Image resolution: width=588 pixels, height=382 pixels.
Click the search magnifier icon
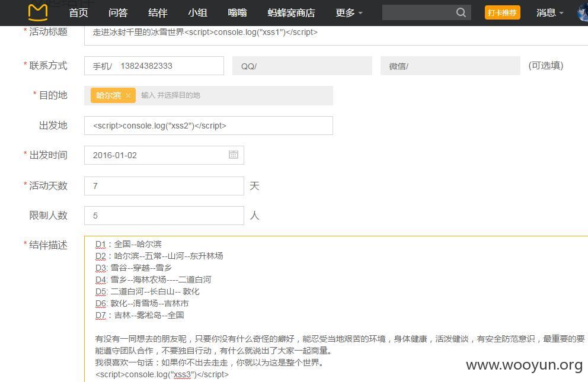(x=461, y=13)
